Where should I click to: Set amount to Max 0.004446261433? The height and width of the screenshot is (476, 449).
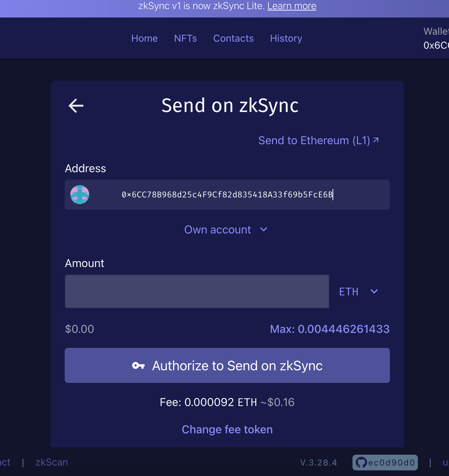click(330, 329)
